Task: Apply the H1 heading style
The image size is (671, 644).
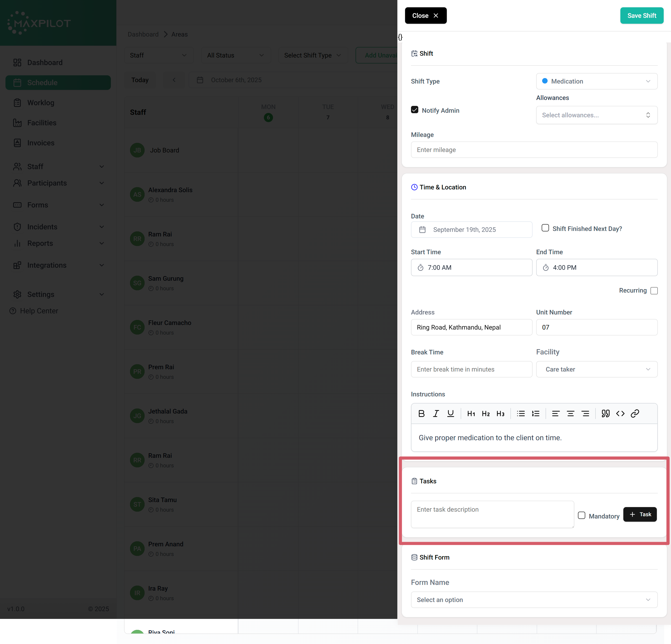Action: click(471, 414)
